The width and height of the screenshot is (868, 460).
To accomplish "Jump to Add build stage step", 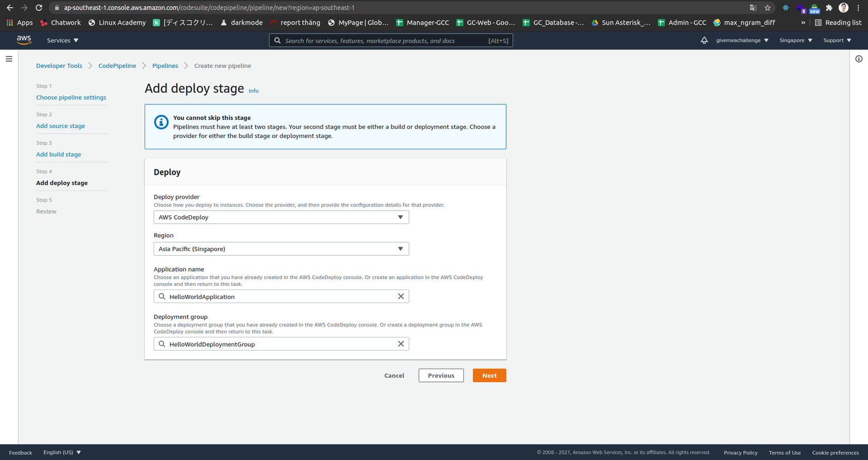I will (x=58, y=154).
